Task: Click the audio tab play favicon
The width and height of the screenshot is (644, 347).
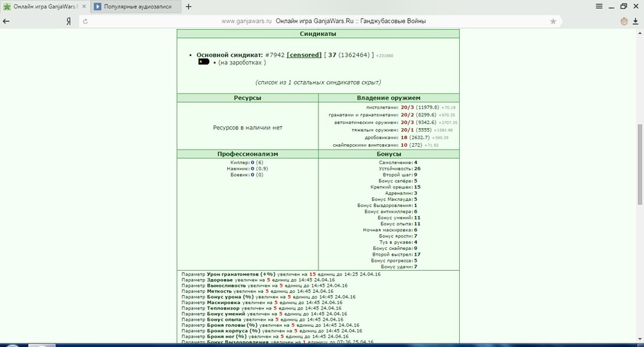Action: click(x=98, y=6)
